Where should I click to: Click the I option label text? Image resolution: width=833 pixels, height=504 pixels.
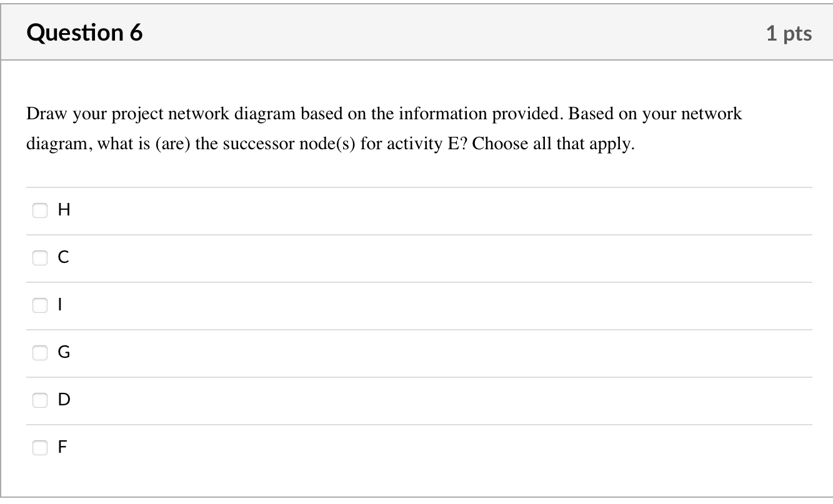[x=61, y=305]
